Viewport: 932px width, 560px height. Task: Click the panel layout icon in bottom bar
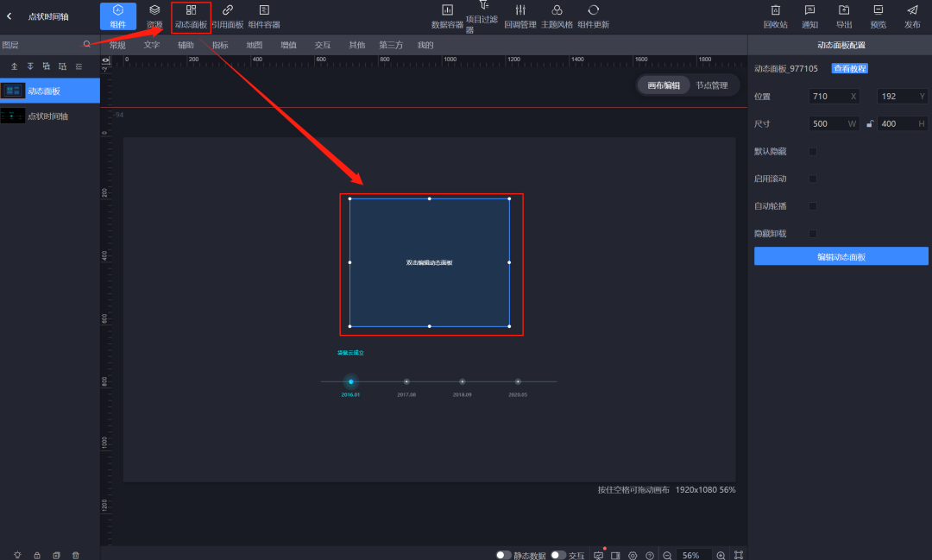(616, 555)
